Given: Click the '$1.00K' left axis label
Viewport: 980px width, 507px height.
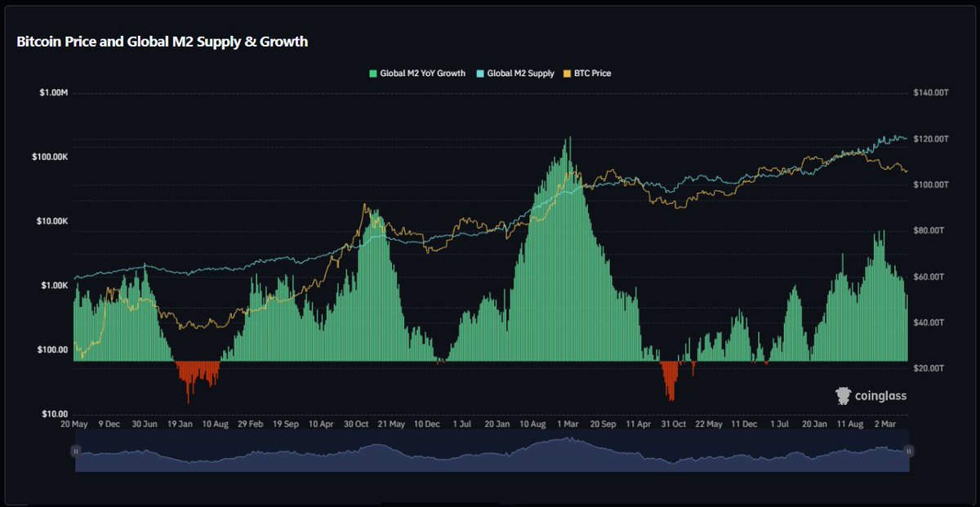Looking at the screenshot, I should (53, 286).
